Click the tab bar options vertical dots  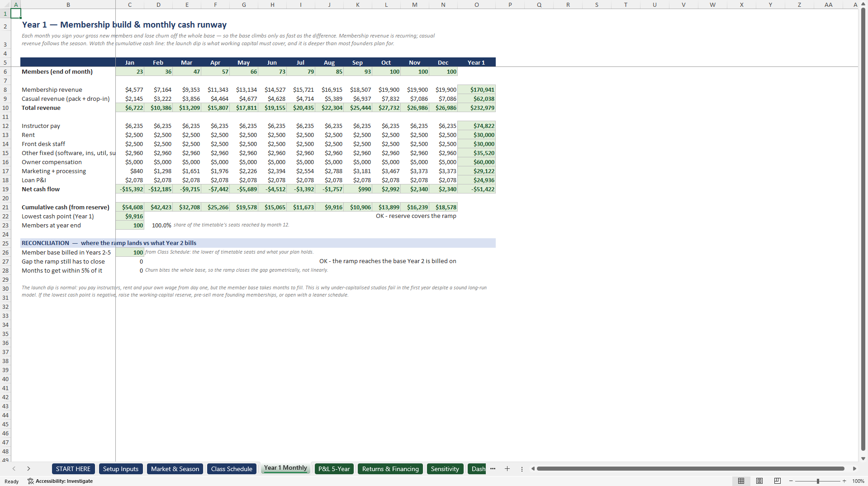(x=522, y=469)
